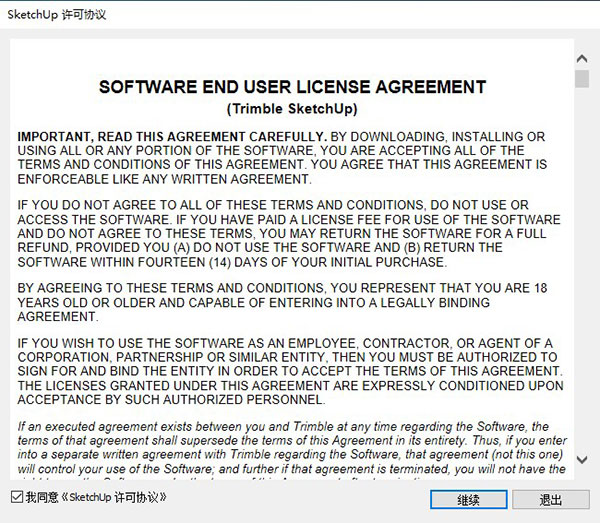
Task: Click the paragraph starting BY AGREEING TO THESE TERMS
Action: (282, 302)
